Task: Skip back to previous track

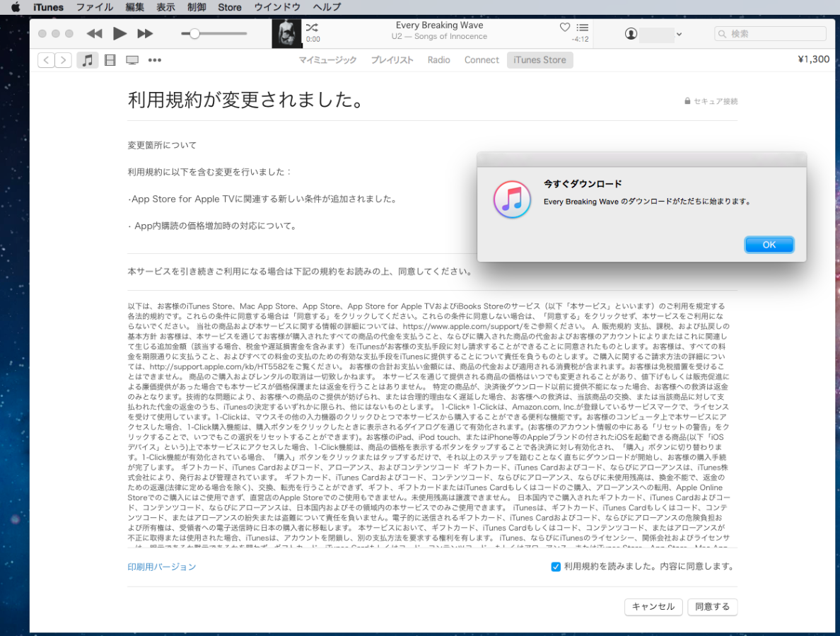Action: (94, 34)
